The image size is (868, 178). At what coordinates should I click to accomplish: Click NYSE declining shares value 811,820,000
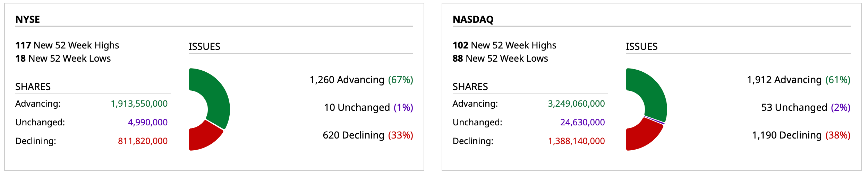click(143, 141)
